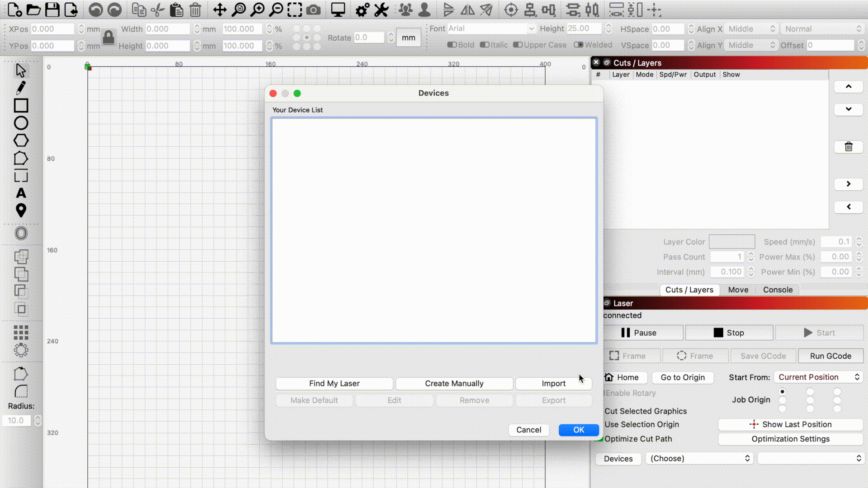Click the Cut scissors icon
The height and width of the screenshot is (488, 868).
(157, 9)
